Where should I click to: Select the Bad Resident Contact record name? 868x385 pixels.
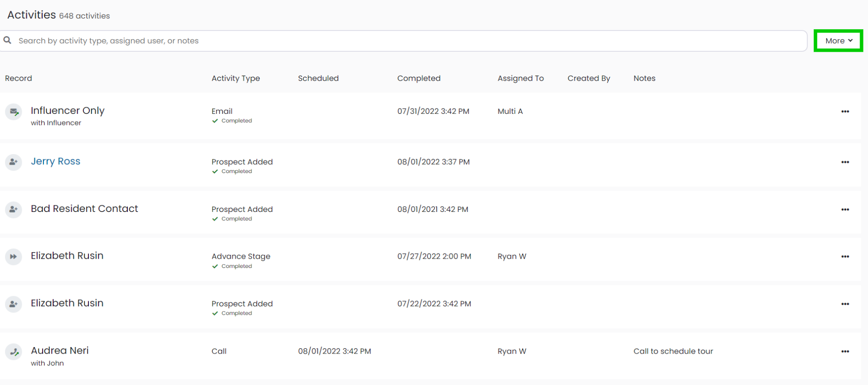[84, 209]
